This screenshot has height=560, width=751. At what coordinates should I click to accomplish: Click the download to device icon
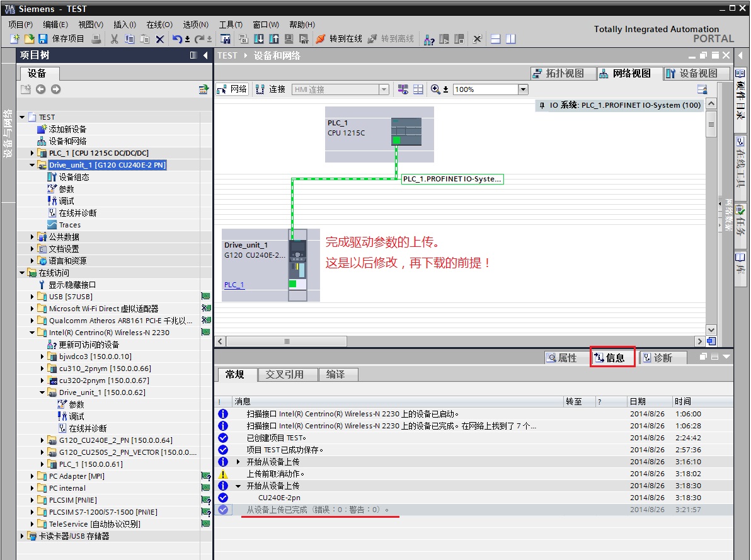tap(259, 39)
